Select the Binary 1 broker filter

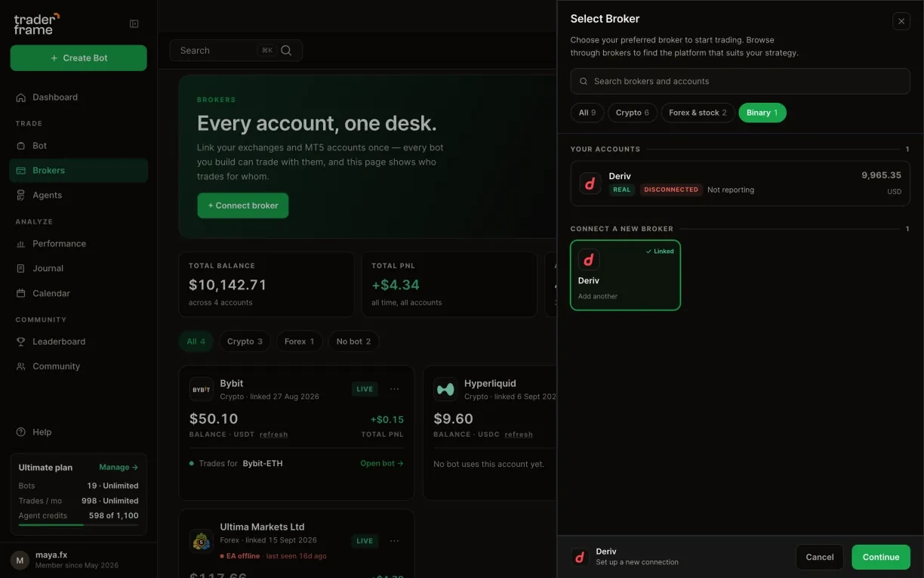(762, 113)
